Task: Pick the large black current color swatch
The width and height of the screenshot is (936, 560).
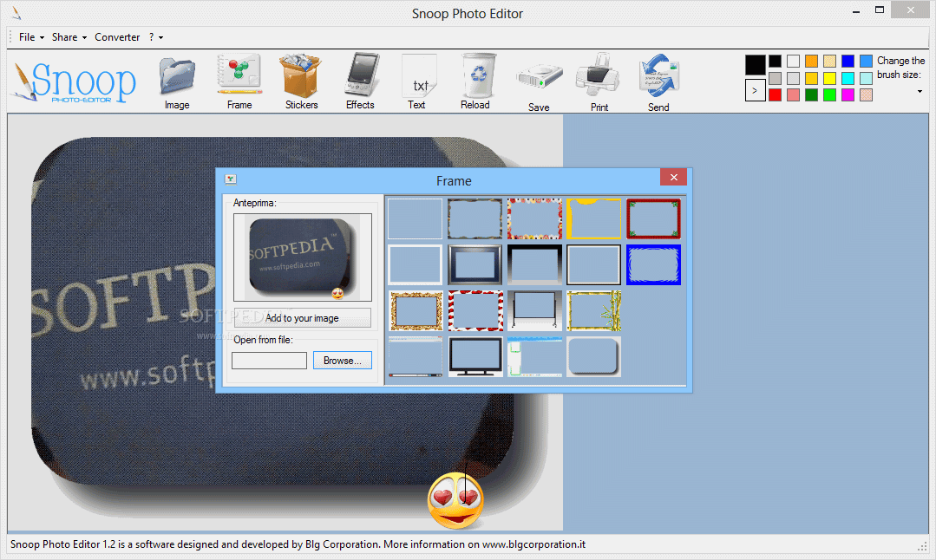Action: click(x=755, y=64)
